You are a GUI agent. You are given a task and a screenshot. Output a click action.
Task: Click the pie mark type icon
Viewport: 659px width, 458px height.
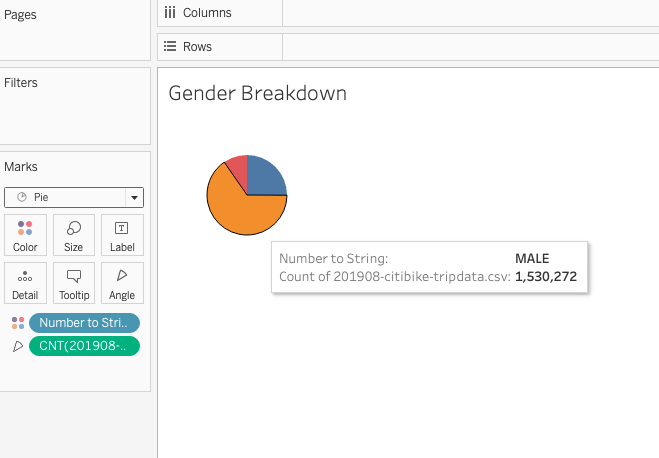click(x=22, y=197)
